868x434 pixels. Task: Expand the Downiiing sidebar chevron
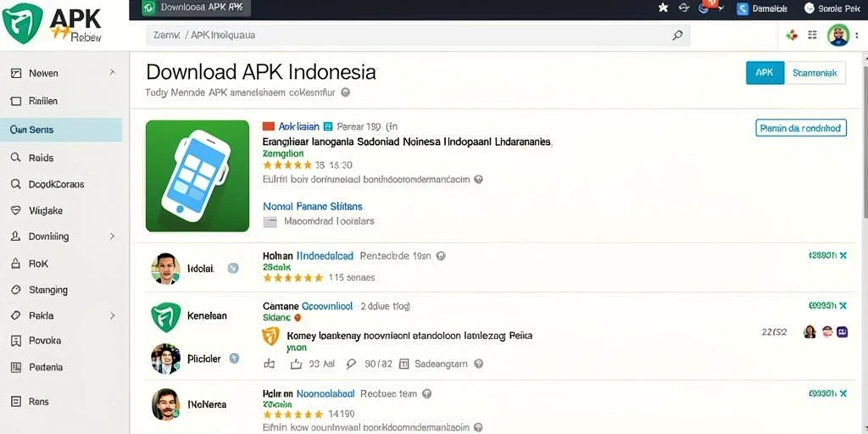pyautogui.click(x=113, y=236)
